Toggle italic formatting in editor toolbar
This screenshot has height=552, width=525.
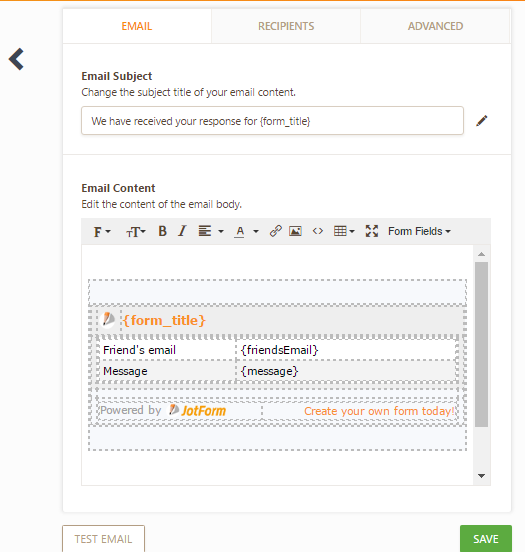(182, 231)
